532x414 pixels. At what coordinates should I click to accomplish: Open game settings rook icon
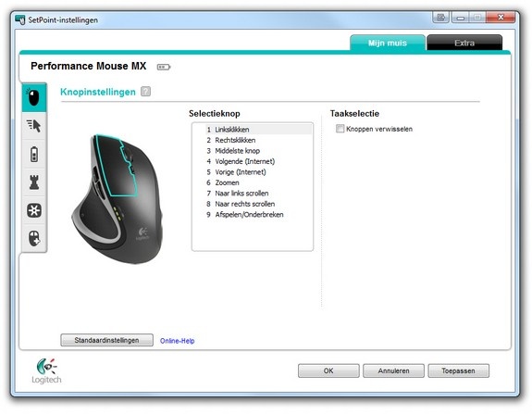click(x=34, y=182)
